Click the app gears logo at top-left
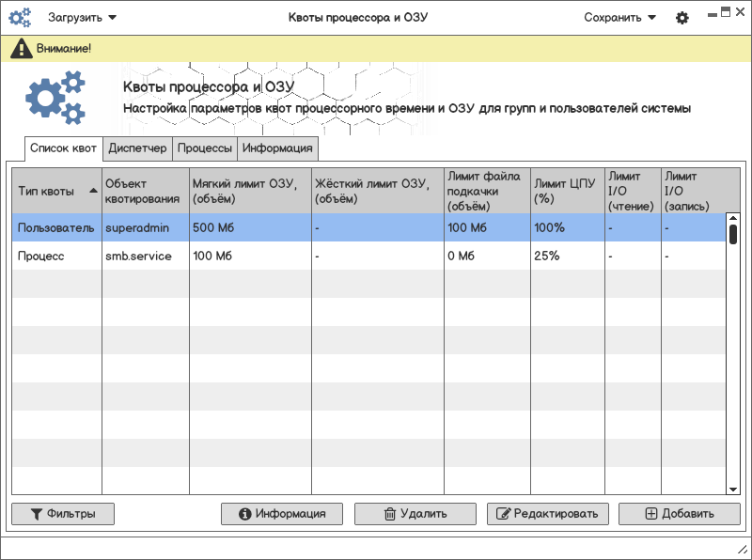The width and height of the screenshot is (752, 560). point(20,18)
